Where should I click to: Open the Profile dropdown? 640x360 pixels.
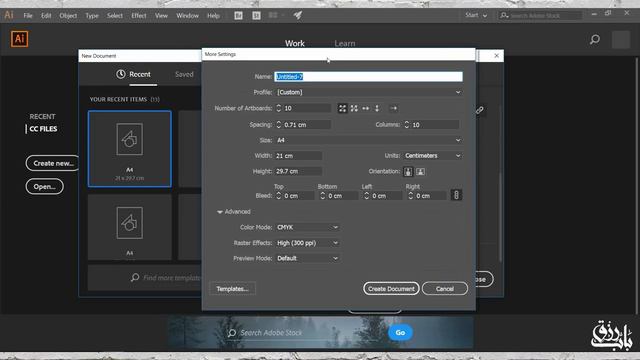tap(369, 92)
